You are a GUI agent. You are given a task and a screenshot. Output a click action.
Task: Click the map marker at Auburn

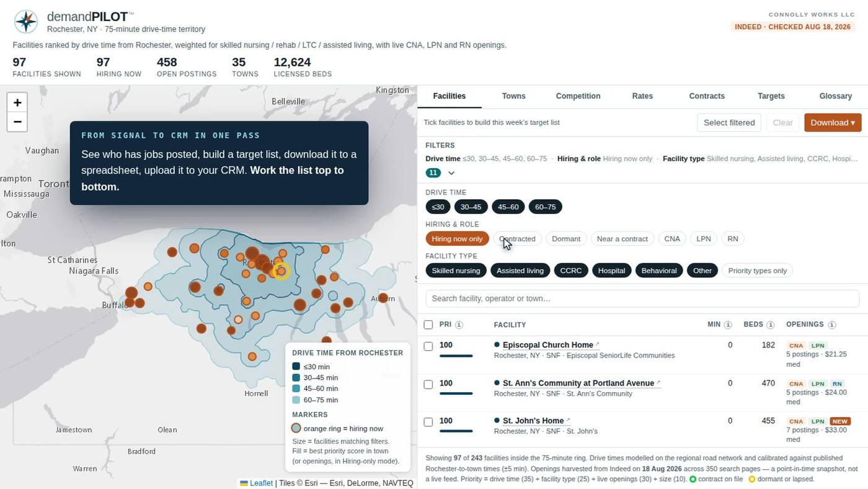click(x=383, y=298)
